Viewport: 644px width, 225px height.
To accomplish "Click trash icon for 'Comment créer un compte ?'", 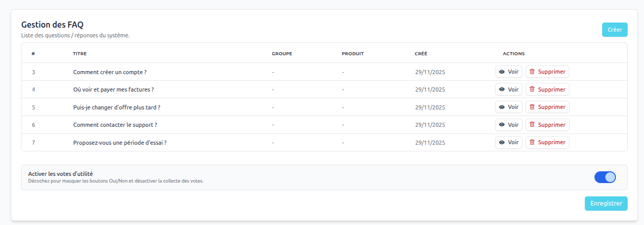I will [x=532, y=72].
